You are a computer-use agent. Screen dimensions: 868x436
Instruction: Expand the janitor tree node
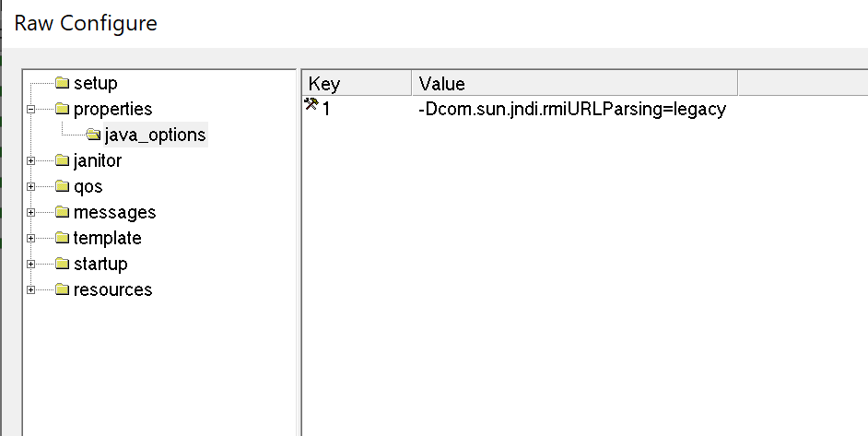click(x=32, y=161)
